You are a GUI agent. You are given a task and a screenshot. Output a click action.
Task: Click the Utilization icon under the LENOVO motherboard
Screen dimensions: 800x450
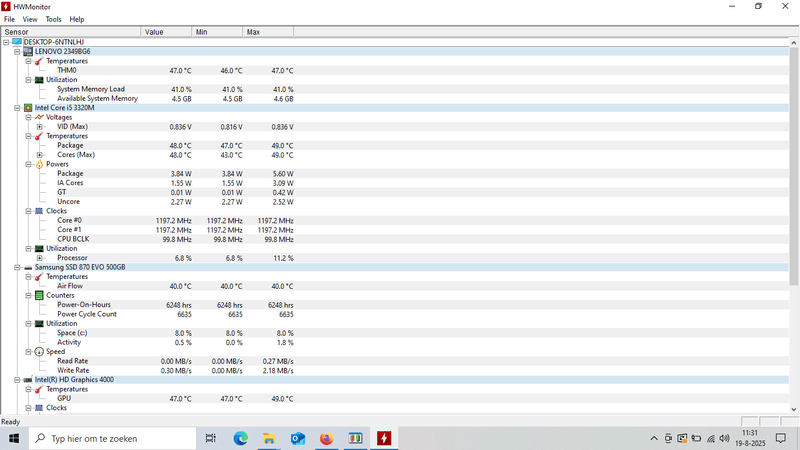click(39, 80)
